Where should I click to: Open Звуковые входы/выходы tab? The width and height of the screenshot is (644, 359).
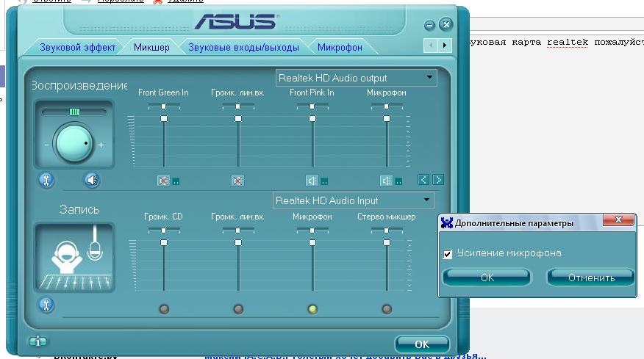point(243,48)
